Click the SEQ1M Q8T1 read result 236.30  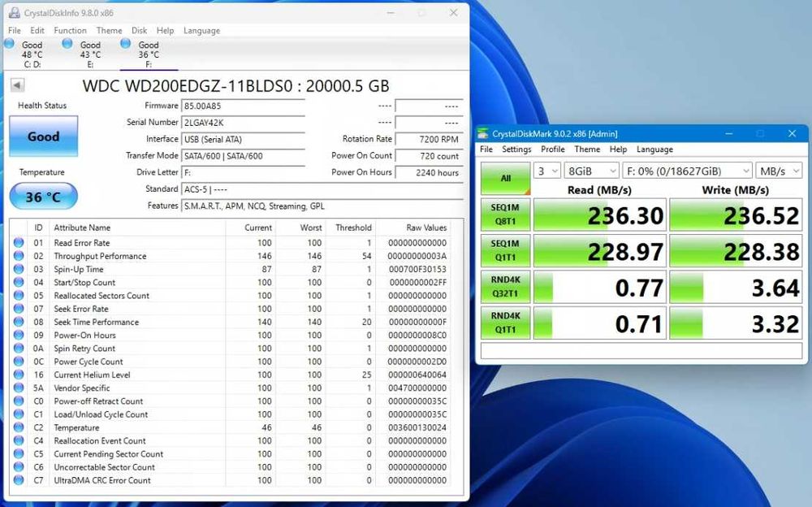coord(600,215)
